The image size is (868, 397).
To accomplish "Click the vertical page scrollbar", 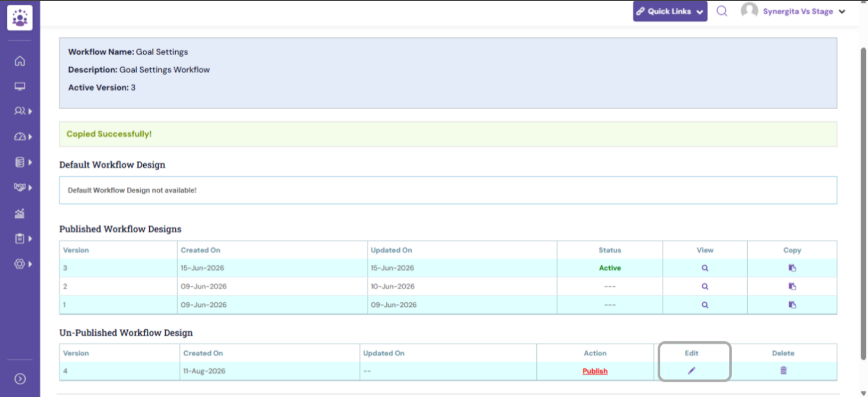I will pyautogui.click(x=863, y=204).
